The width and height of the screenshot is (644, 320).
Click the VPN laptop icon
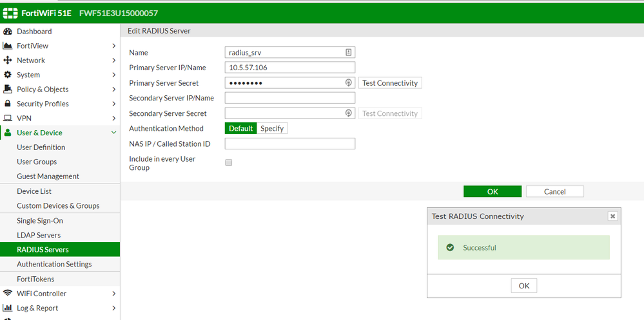pos(7,118)
